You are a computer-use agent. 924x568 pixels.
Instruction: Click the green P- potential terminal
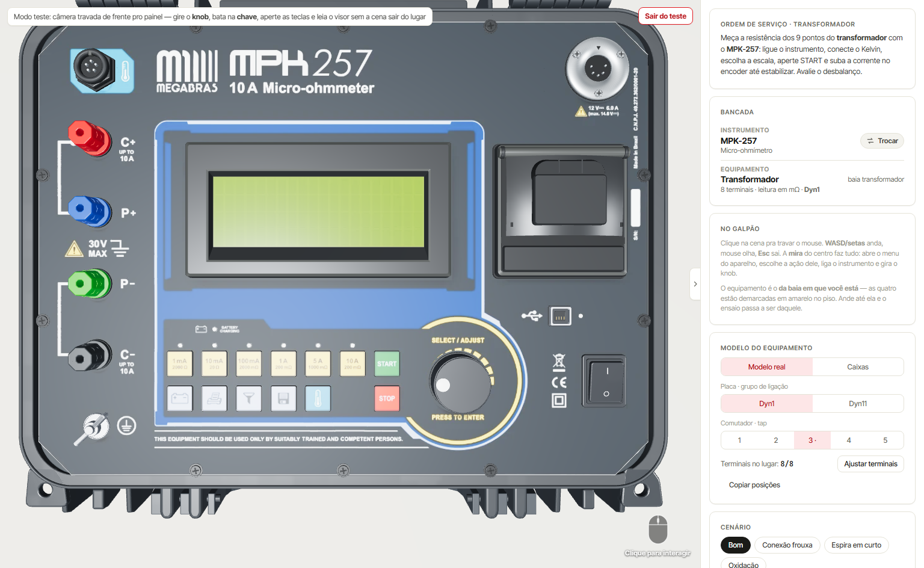(x=90, y=283)
